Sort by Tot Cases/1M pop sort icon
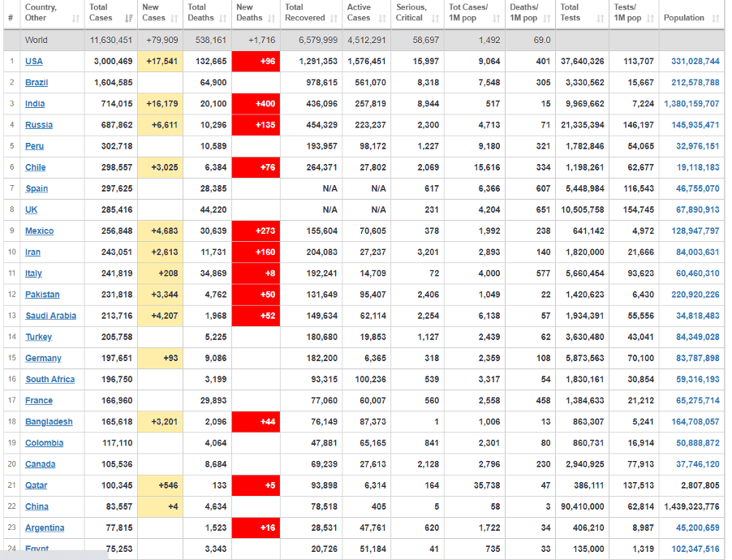 (496, 19)
